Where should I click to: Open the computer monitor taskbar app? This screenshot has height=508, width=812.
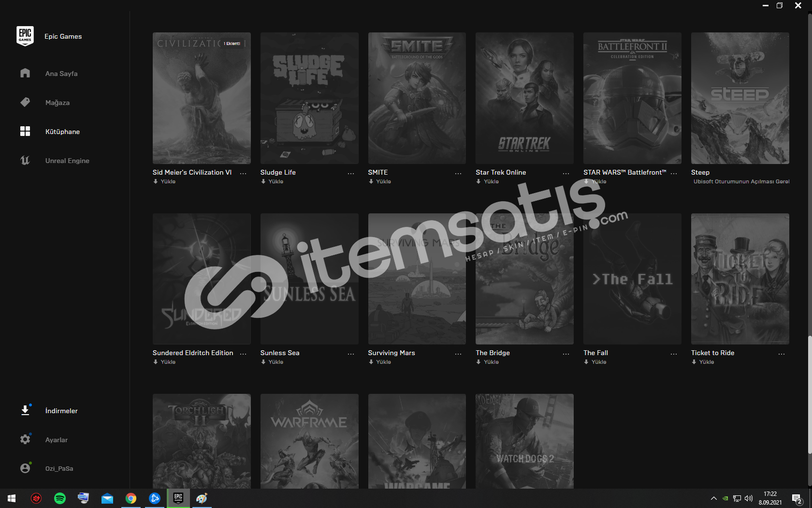[x=83, y=498]
